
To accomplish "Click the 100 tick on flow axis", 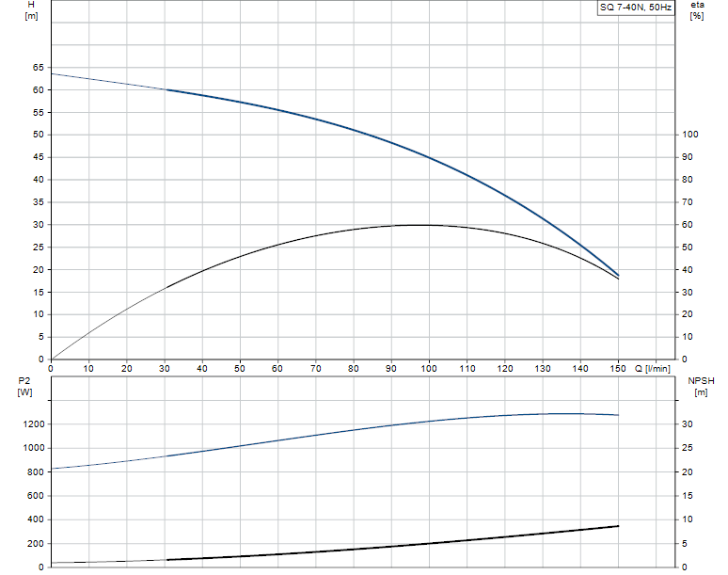I will pos(429,369).
